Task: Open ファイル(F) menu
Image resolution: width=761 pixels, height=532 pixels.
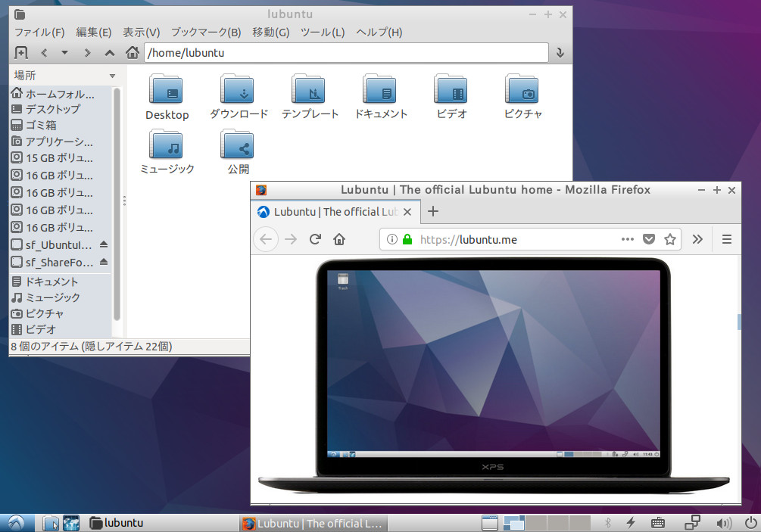Action: [x=39, y=33]
